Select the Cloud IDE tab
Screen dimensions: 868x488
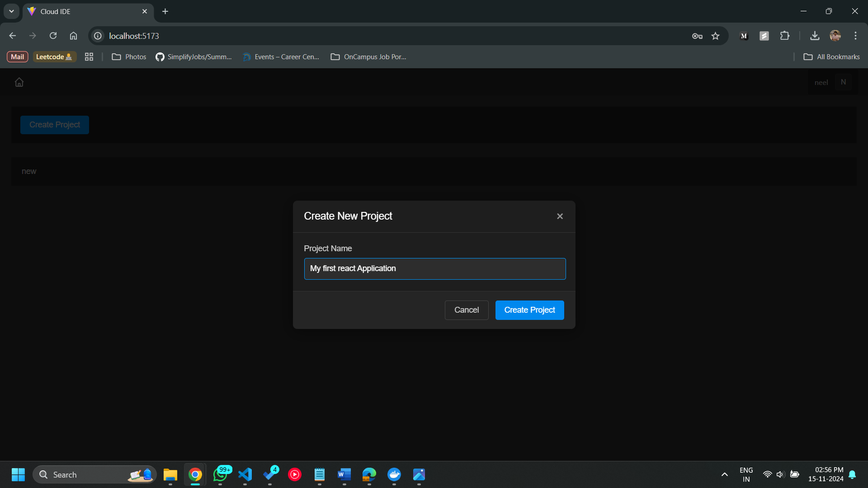[88, 11]
